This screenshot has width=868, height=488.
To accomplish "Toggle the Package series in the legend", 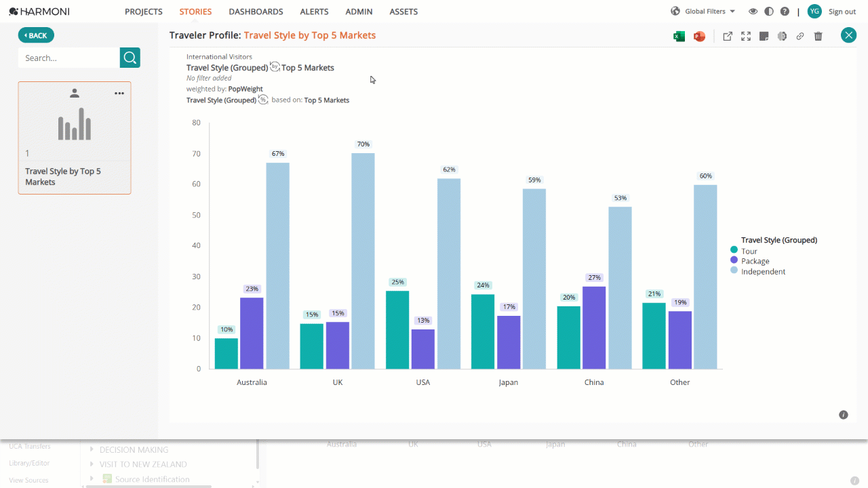I will point(749,261).
